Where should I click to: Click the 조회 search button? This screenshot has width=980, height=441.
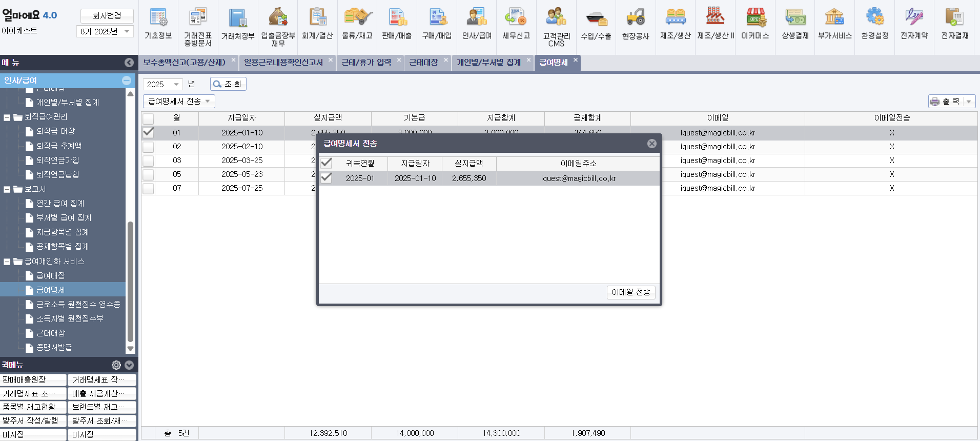coord(228,84)
